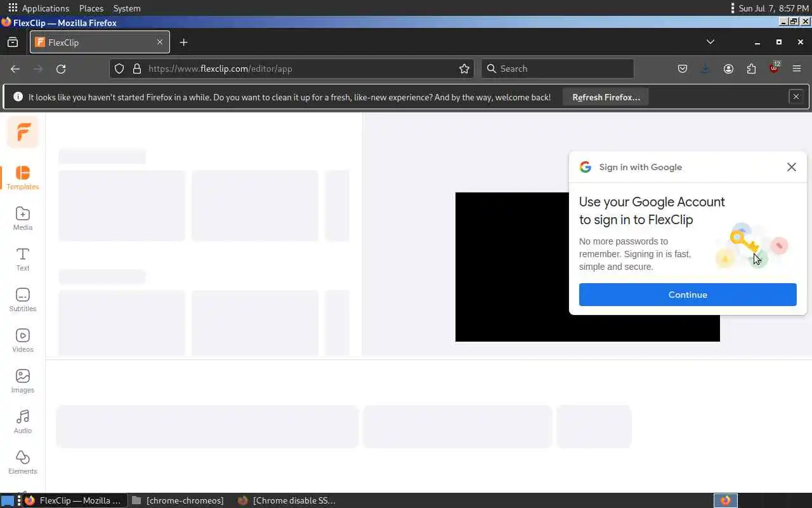812x508 pixels.
Task: Click the show desktop taskbar icon
Action: [8, 500]
